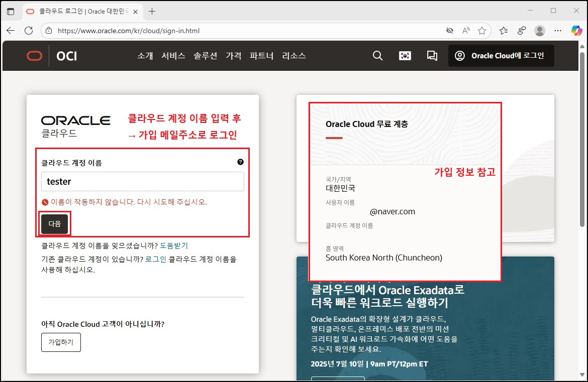The image size is (588, 382).
Task: Open the 가격 menu
Action: (234, 56)
